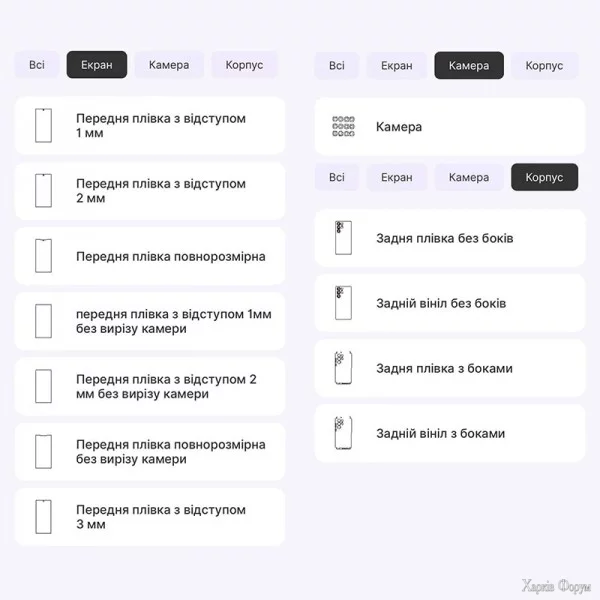Click phone icon for front film 1 мм
600x600 pixels.
click(43, 125)
